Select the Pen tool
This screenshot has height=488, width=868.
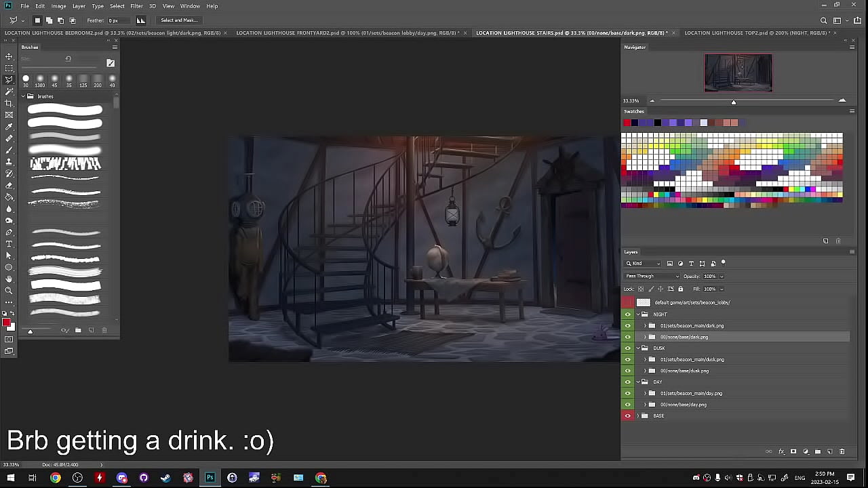click(9, 232)
